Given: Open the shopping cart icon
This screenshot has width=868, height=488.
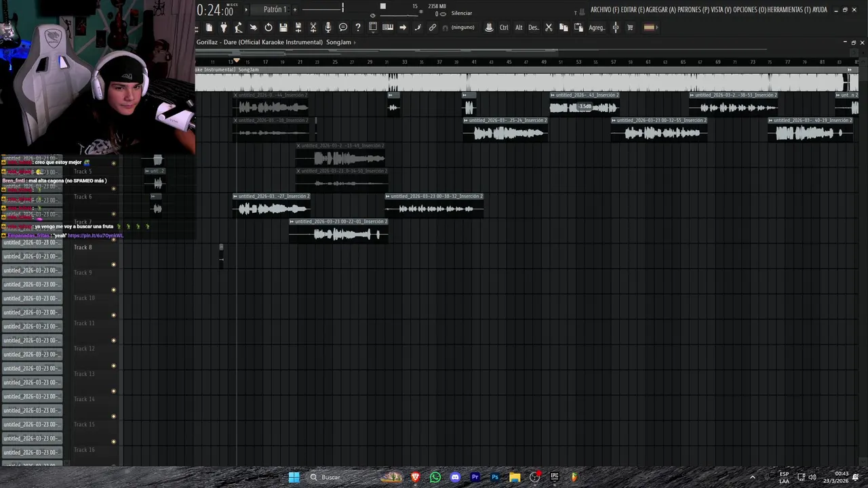Looking at the screenshot, I should pyautogui.click(x=630, y=27).
